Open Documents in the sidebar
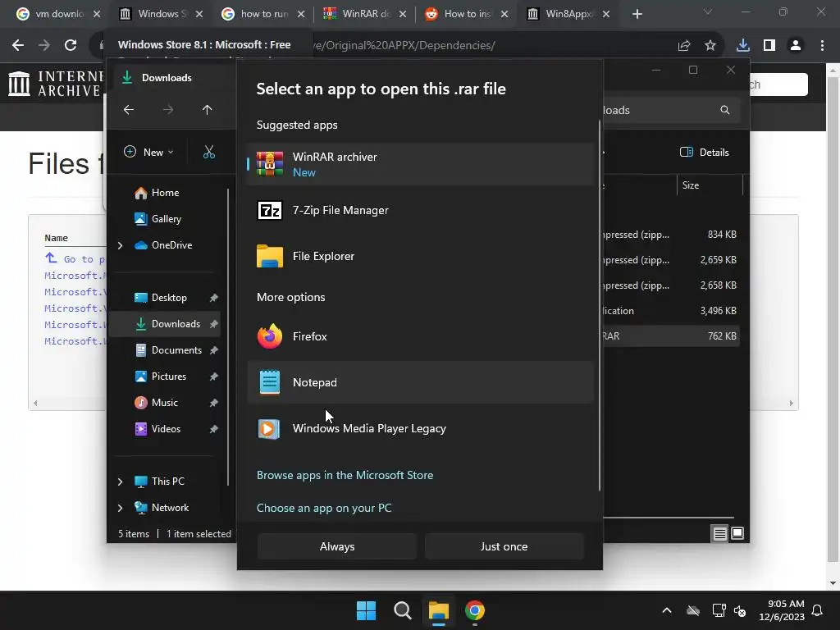 tap(176, 350)
